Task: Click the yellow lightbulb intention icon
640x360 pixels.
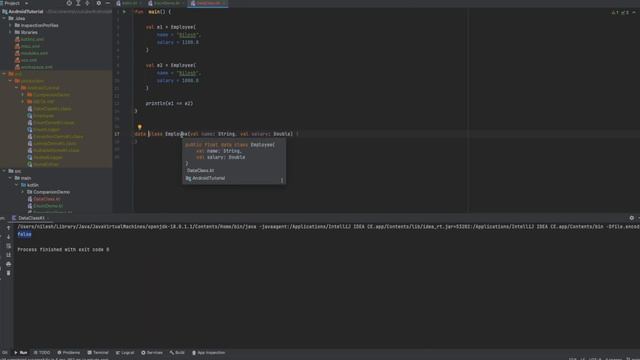Action: [x=140, y=127]
